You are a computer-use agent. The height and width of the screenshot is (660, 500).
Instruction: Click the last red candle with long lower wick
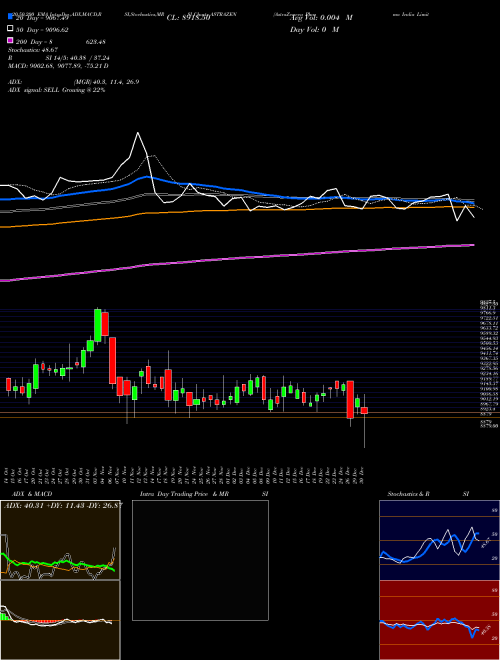[x=364, y=410]
